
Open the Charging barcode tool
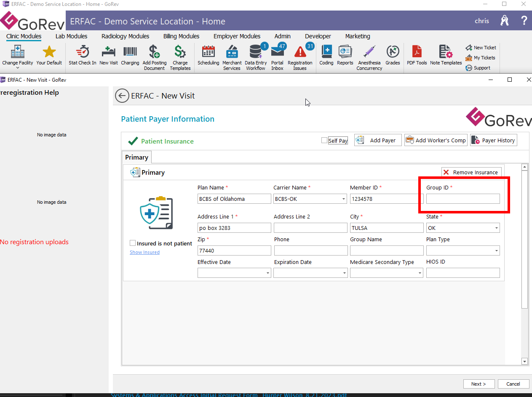pyautogui.click(x=130, y=56)
